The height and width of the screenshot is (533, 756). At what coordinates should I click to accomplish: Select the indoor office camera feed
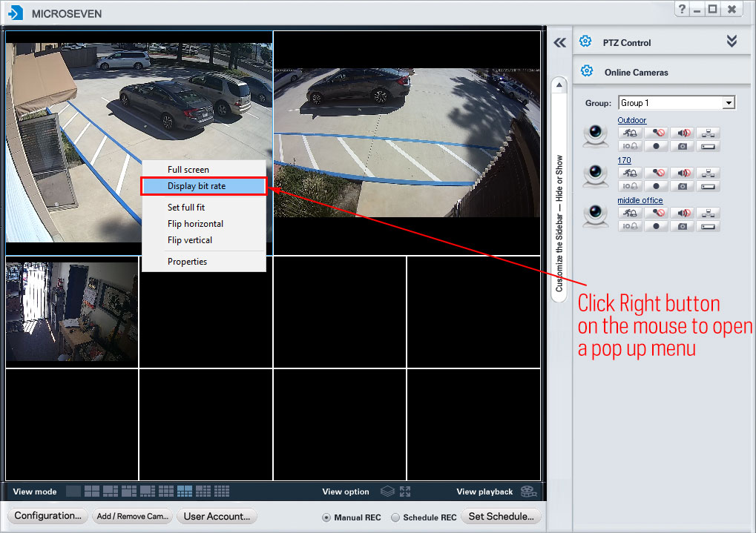point(72,312)
